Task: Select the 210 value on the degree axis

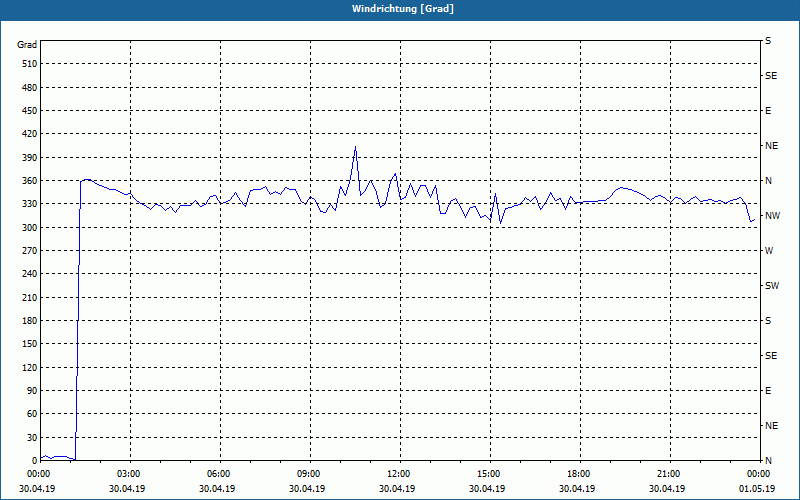Action: pyautogui.click(x=30, y=297)
